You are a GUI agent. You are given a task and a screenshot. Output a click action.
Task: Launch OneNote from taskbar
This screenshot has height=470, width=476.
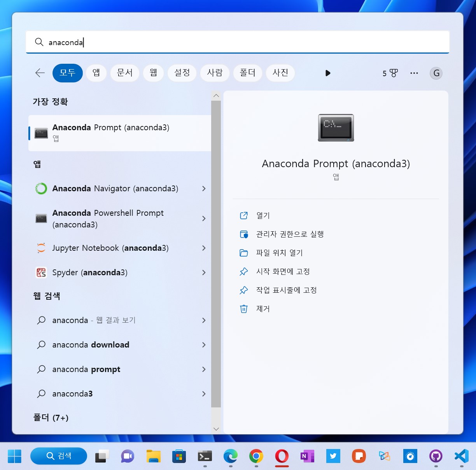(x=307, y=456)
